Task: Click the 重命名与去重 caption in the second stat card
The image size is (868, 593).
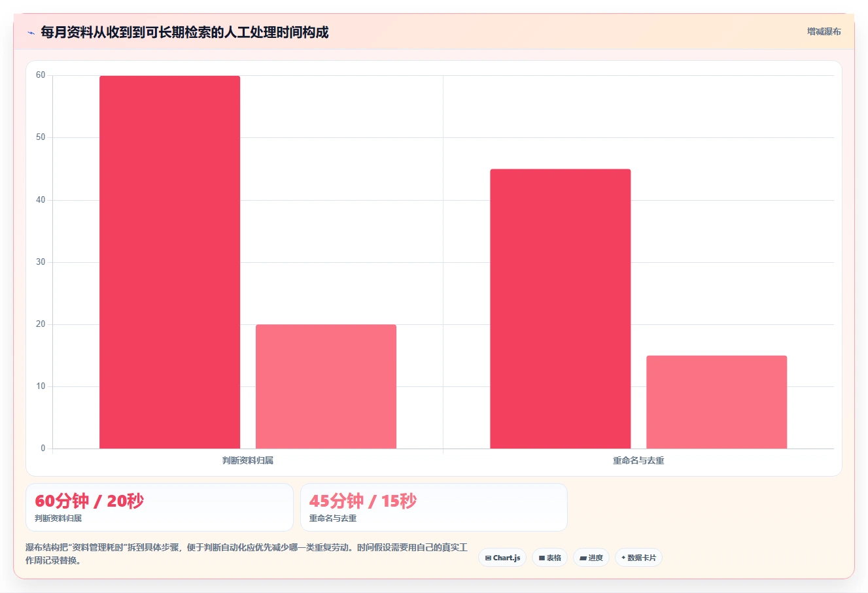Action: coord(333,518)
